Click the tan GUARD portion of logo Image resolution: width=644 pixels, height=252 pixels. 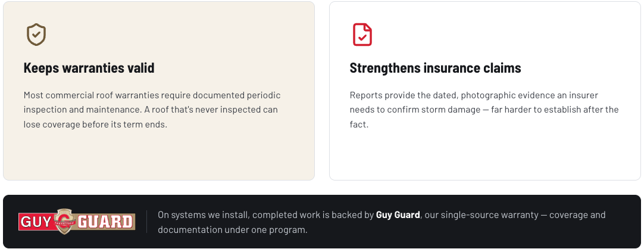pos(105,222)
